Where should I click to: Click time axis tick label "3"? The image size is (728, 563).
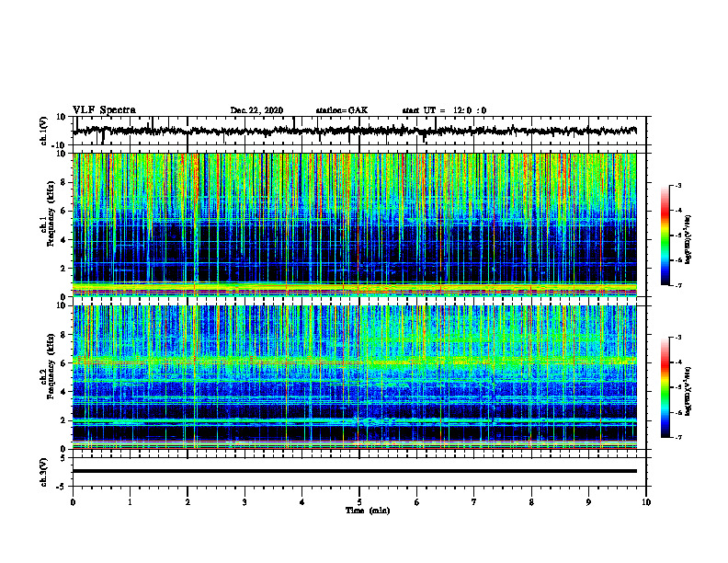(x=245, y=502)
